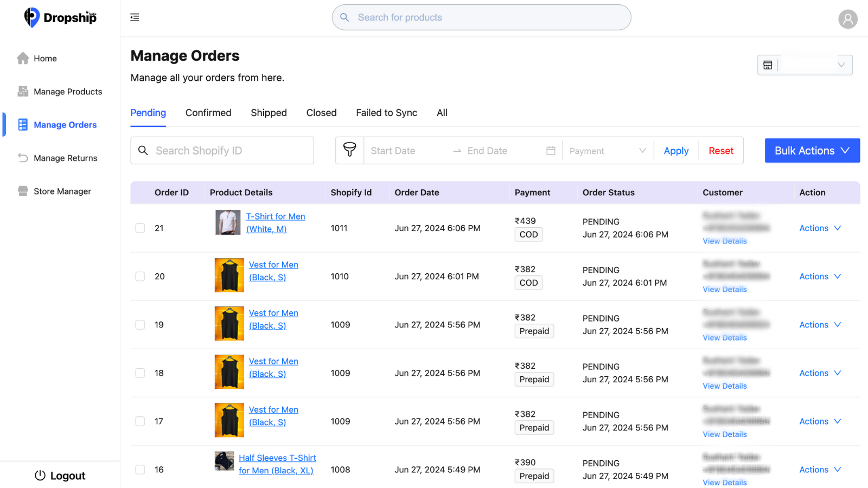Click the Dropship logo
Viewport: 868px width, 488px height.
pyautogui.click(x=60, y=17)
